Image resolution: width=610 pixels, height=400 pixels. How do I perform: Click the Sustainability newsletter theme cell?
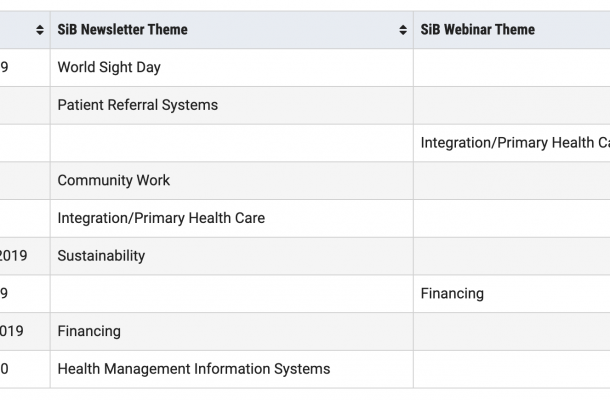(231, 256)
